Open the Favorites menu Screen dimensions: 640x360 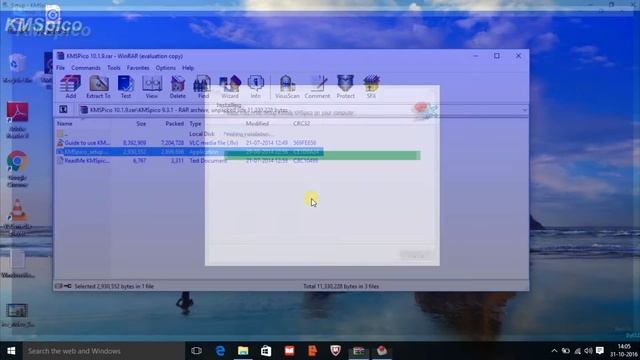point(138,68)
